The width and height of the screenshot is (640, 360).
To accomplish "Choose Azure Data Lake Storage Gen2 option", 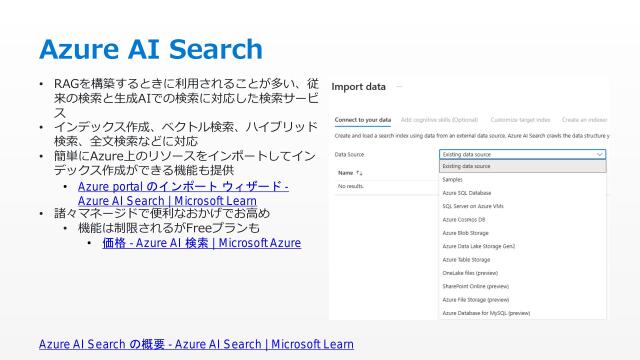I will 479,246.
